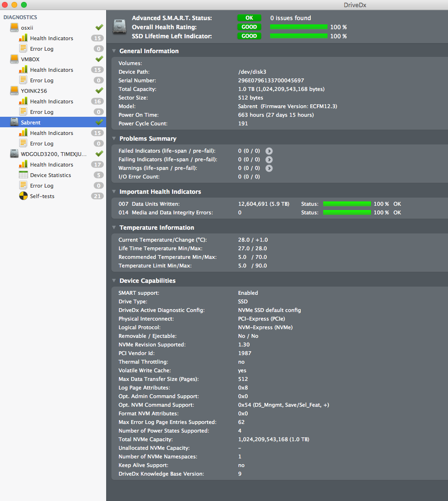Collapse the Device Capabilities section

pyautogui.click(x=114, y=280)
